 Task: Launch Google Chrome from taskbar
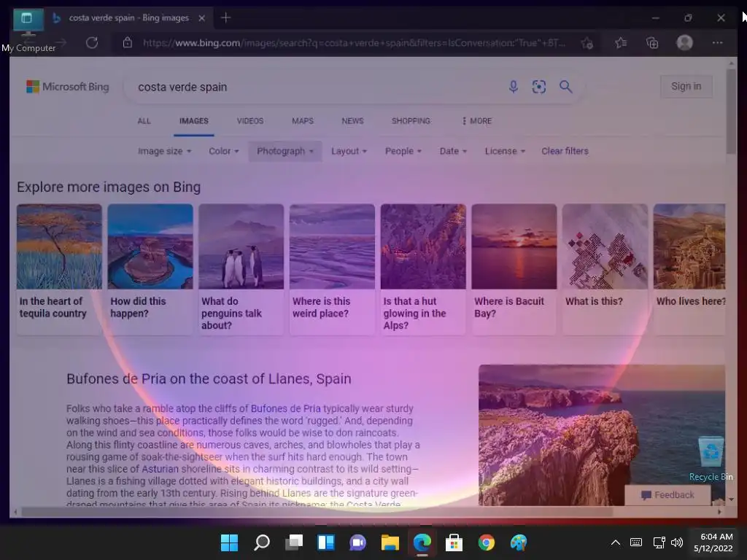(487, 542)
